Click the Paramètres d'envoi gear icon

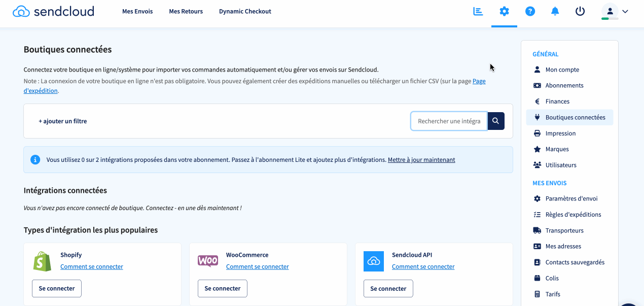tap(538, 198)
